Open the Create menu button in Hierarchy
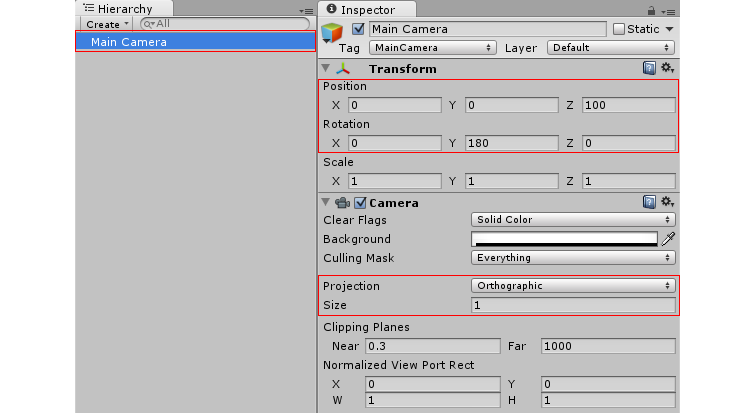 coord(107,24)
